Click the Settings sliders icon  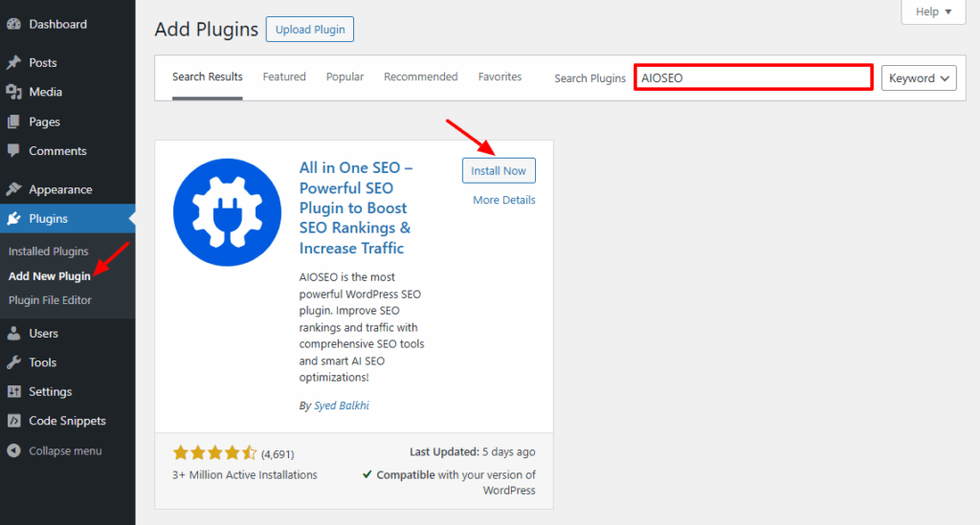coord(13,391)
